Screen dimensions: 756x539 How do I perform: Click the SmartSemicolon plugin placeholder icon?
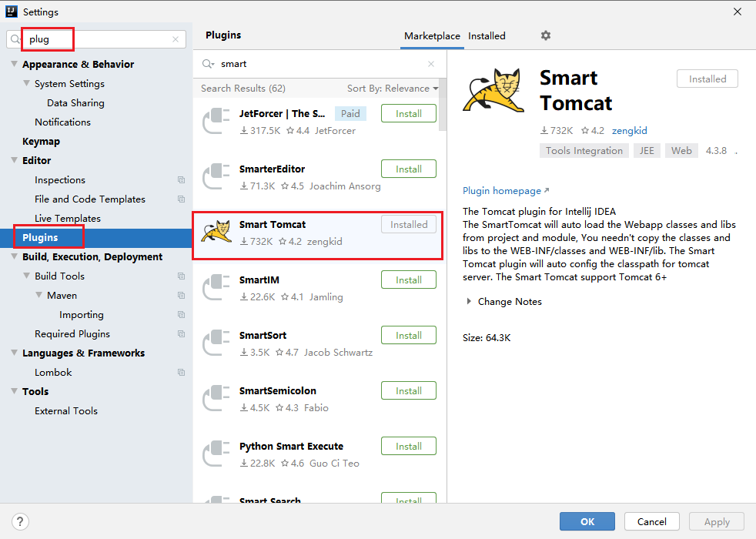[216, 398]
